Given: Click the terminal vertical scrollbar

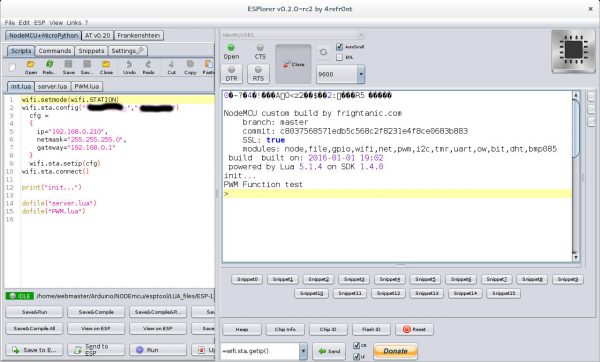Looking at the screenshot, I should click(576, 176).
